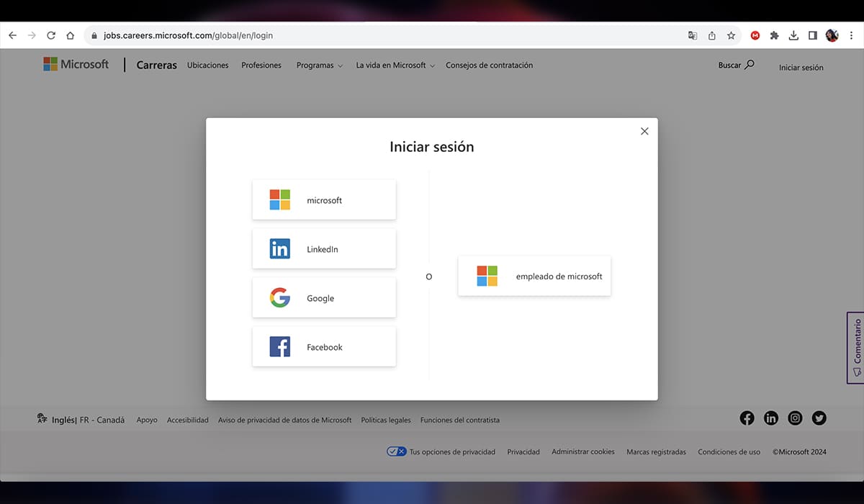Open the Ubicaciones menu item

[x=207, y=66]
